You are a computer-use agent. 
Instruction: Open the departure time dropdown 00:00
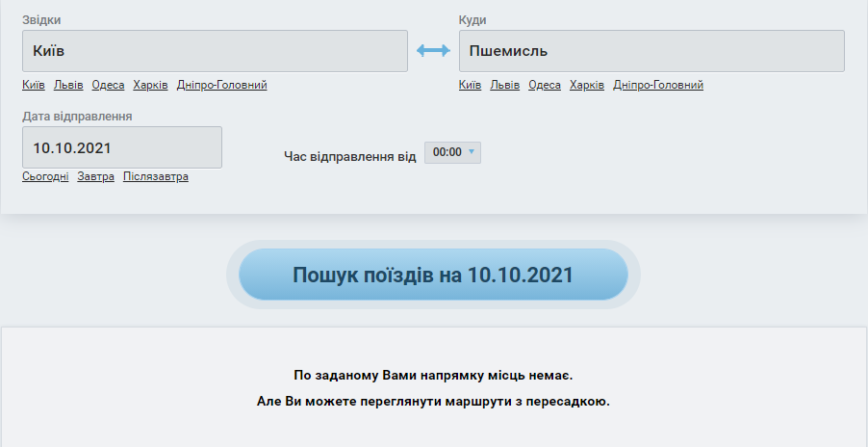[452, 152]
